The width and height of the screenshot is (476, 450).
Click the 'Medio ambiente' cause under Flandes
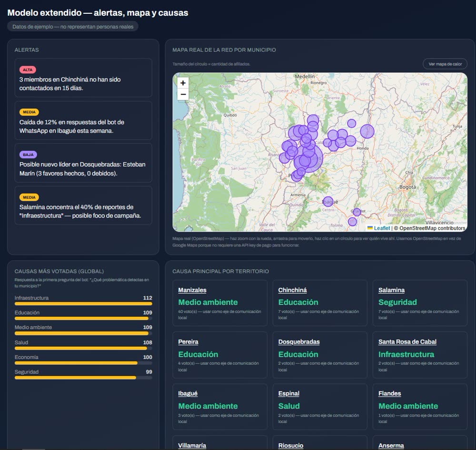tap(408, 406)
